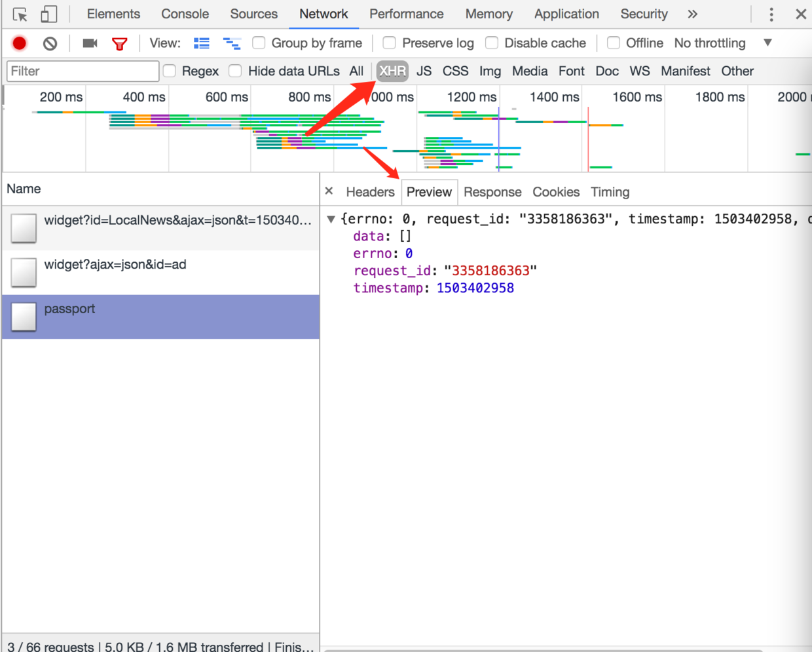Screen dimensions: 812x652
Task: Select the file icon beside the LocalNews widget request
Action: [24, 228]
